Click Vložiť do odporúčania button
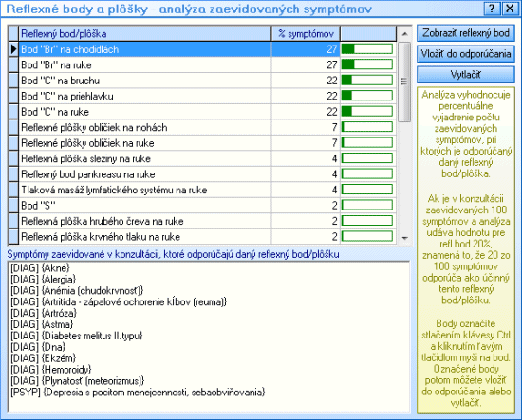The width and height of the screenshot is (522, 420). tap(465, 53)
